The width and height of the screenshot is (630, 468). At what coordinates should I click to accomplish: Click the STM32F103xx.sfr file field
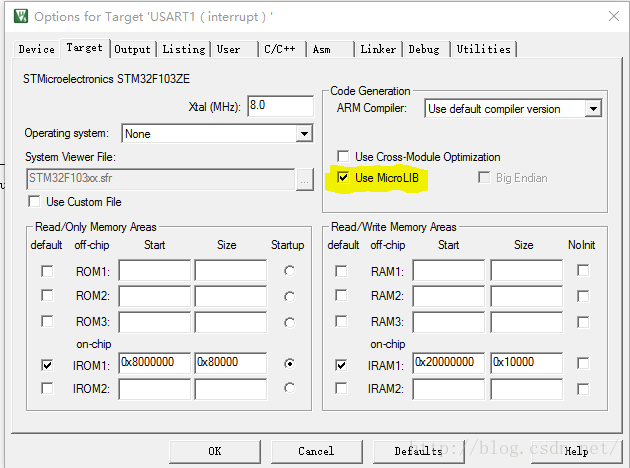tap(161, 179)
